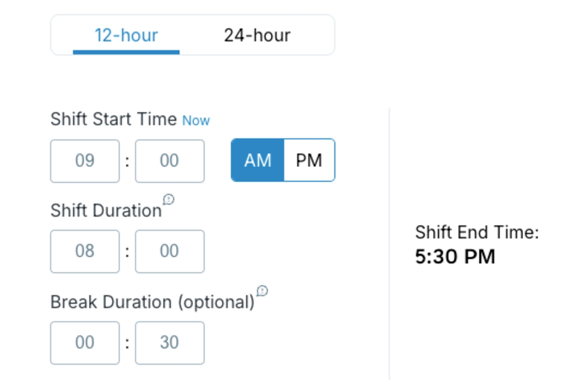Select the 12-hour time format tab
Screen dimensions: 588x380
click(126, 35)
